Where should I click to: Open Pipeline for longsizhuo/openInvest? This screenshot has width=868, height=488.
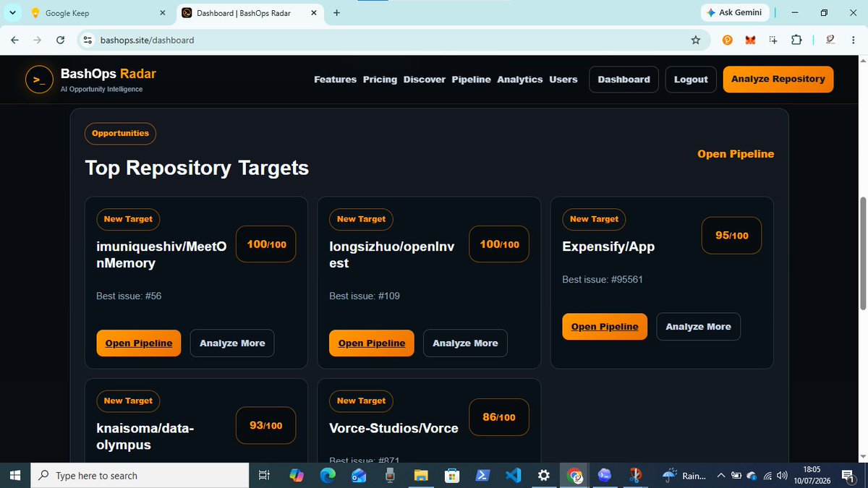point(372,343)
